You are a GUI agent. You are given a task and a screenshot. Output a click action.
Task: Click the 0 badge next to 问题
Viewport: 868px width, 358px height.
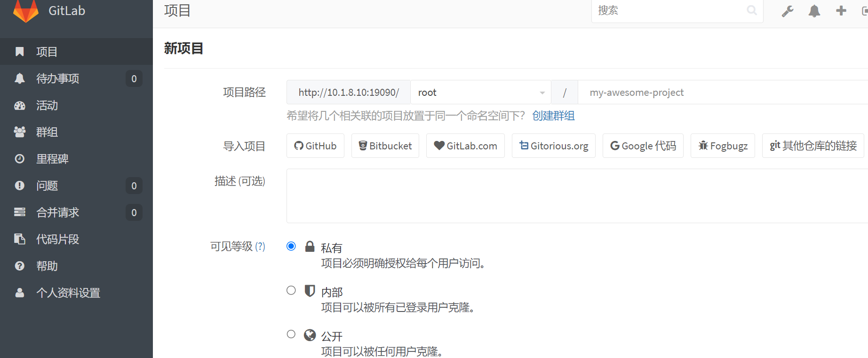(134, 186)
